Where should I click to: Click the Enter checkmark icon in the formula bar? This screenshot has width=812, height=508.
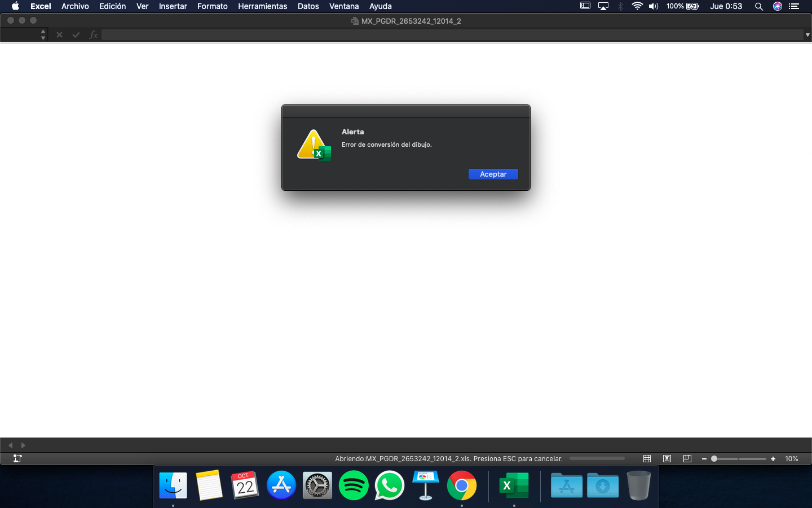coord(76,34)
